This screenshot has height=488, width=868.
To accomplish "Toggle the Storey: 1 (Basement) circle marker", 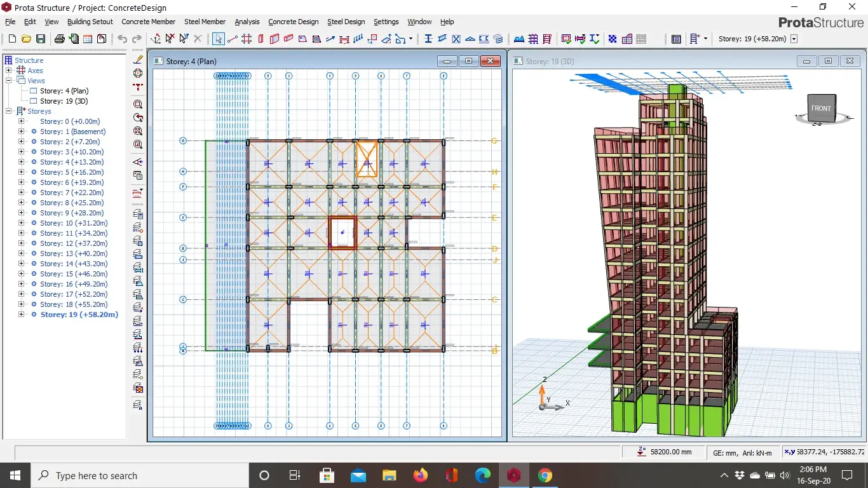I will 34,132.
